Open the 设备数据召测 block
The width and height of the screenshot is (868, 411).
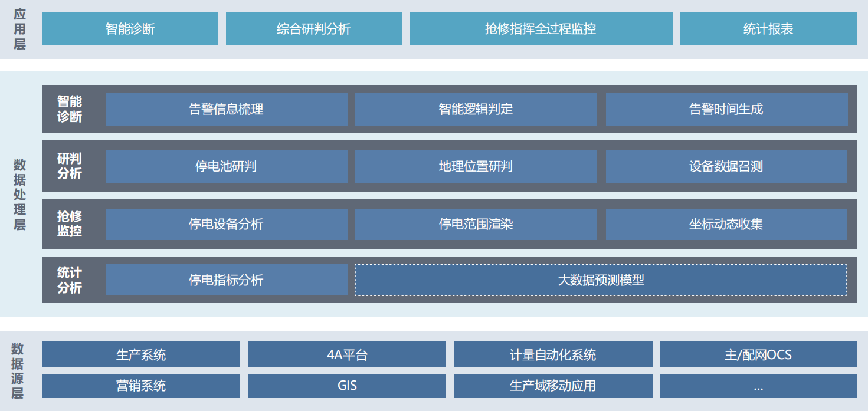727,166
